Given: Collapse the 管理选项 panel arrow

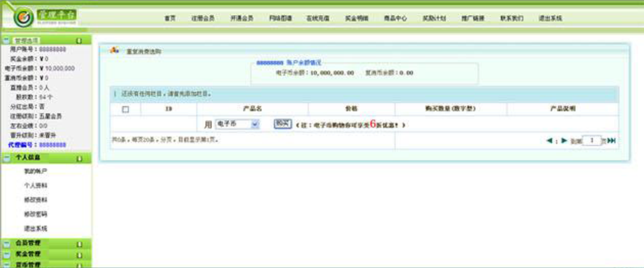Looking at the screenshot, I should (x=79, y=41).
